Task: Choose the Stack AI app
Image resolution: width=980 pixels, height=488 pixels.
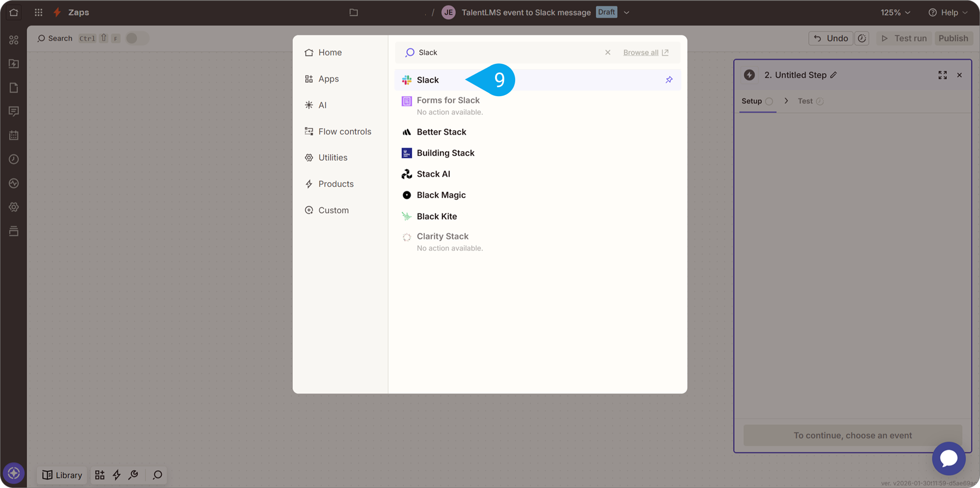Action: click(433, 174)
